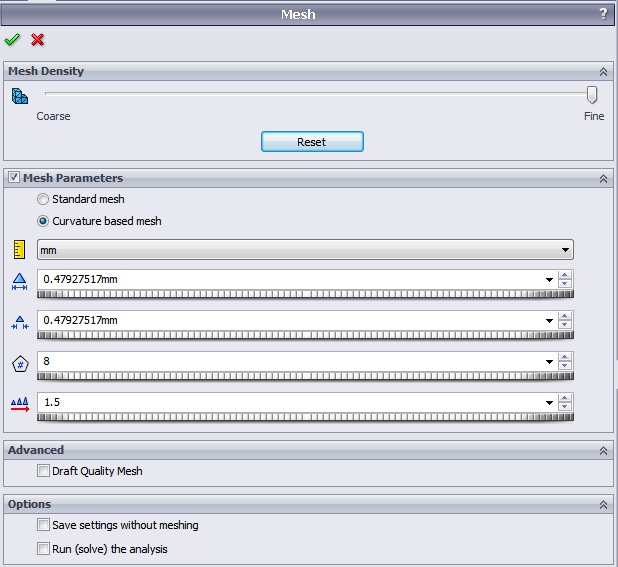Enable Draft Quality Mesh
Screen dimensions: 618x567
(x=43, y=470)
